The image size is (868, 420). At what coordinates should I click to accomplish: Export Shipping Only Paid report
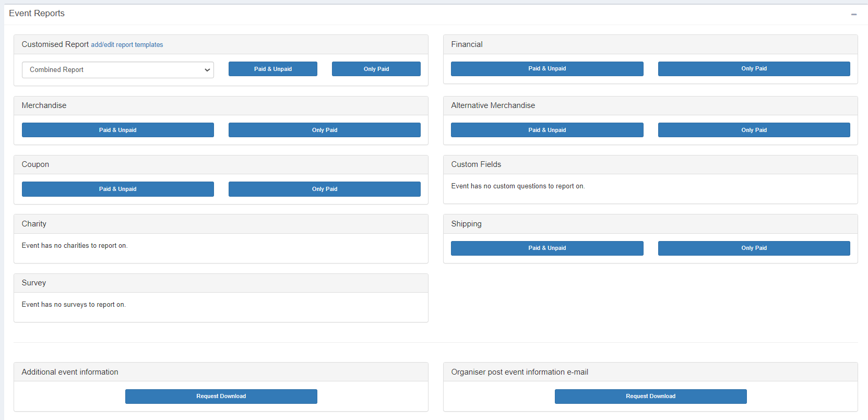(754, 248)
